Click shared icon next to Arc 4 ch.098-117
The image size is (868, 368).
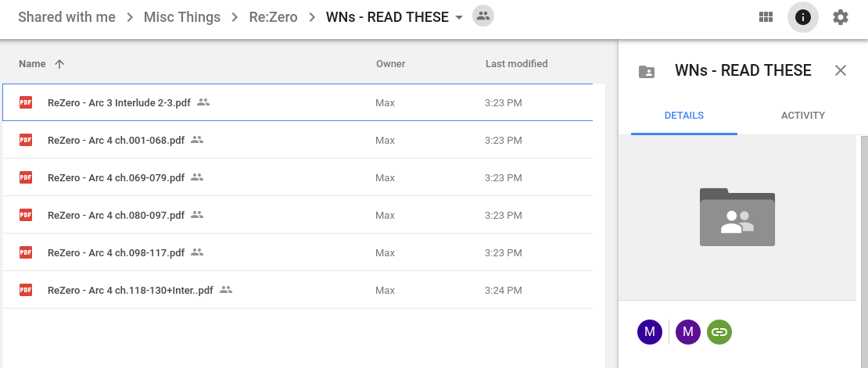tap(197, 252)
